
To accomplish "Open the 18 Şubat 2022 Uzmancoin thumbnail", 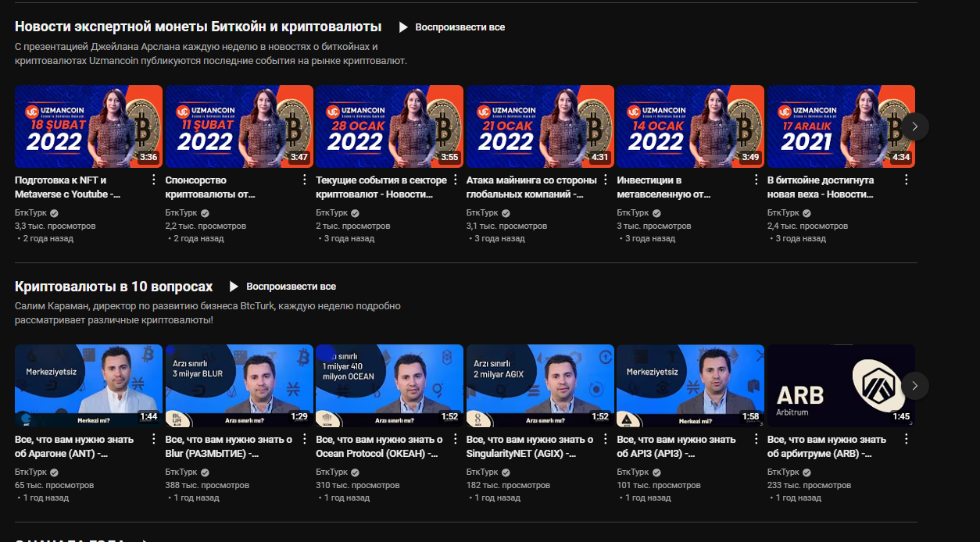I will (x=88, y=127).
